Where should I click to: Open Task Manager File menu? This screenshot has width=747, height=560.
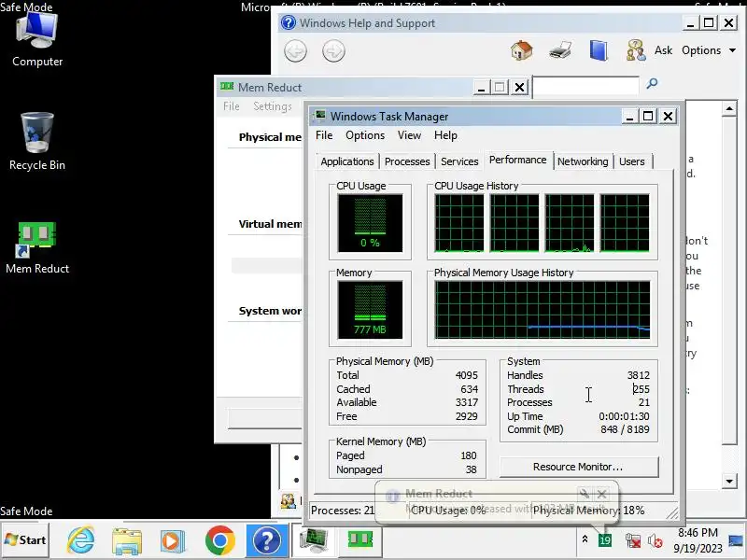tap(324, 135)
